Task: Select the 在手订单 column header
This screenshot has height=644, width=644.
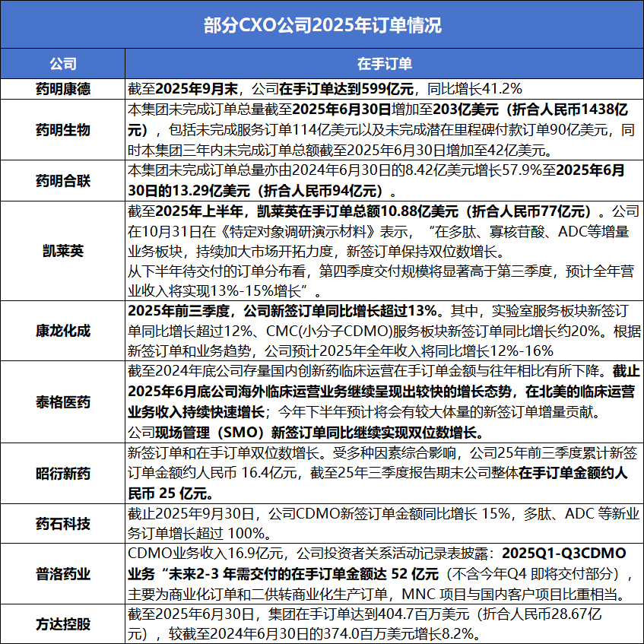Action: [x=385, y=64]
